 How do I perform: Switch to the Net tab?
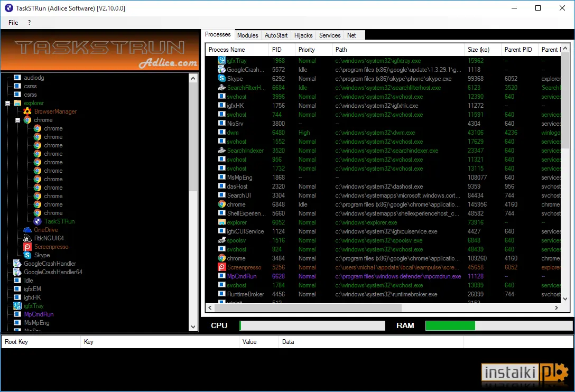tap(351, 35)
